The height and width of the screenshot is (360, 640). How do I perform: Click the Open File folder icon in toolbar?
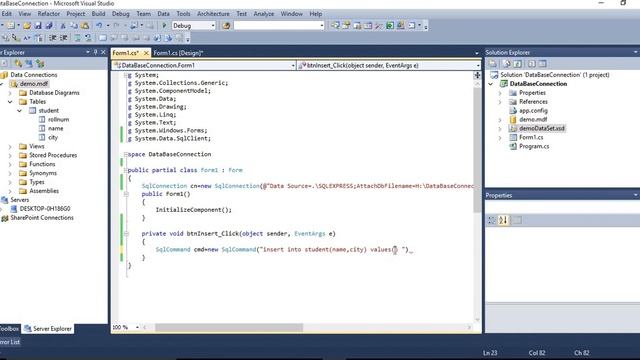click(27, 26)
